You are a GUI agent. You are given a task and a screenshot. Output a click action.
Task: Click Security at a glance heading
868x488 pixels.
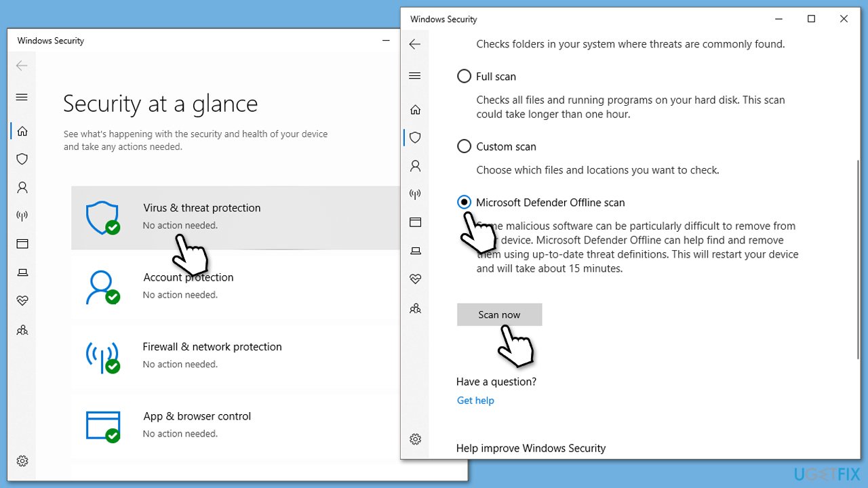[161, 104]
